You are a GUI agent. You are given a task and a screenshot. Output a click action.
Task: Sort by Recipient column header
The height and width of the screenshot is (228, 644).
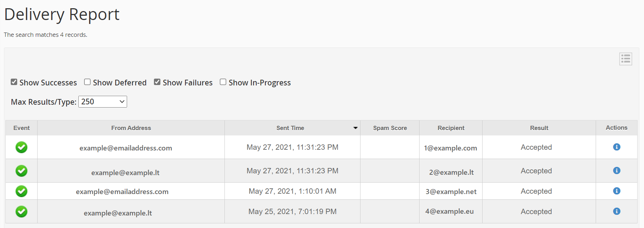point(451,128)
